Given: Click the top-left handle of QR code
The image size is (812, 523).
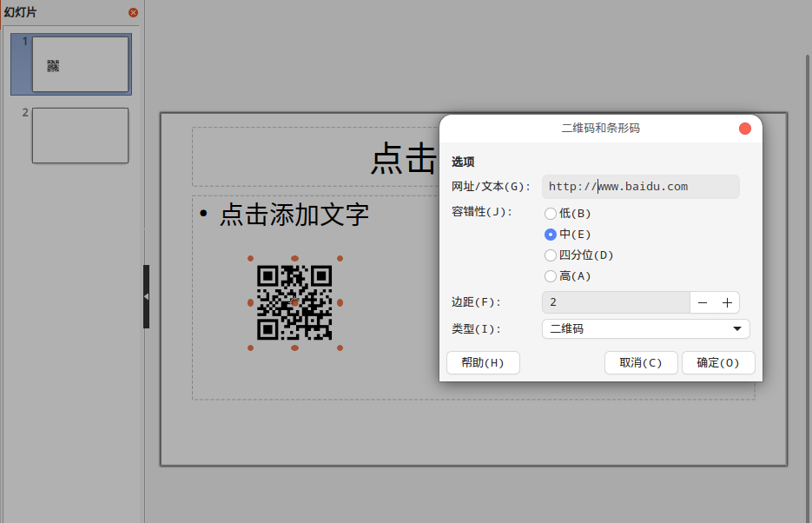Looking at the screenshot, I should 251,258.
